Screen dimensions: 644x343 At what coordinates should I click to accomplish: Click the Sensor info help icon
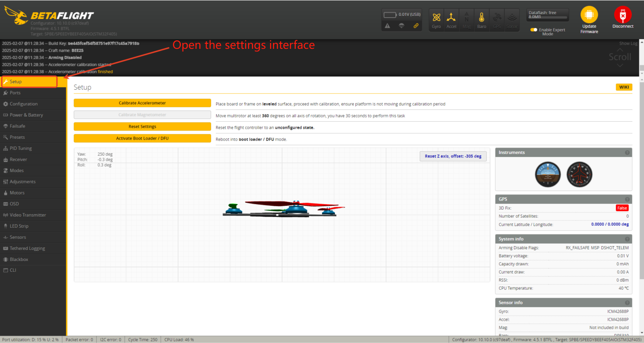tap(627, 303)
